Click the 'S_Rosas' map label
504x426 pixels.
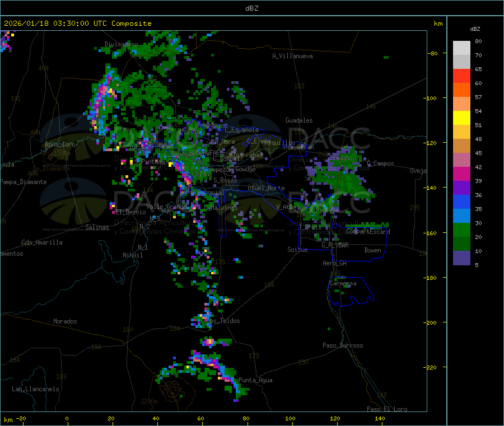tap(225, 180)
